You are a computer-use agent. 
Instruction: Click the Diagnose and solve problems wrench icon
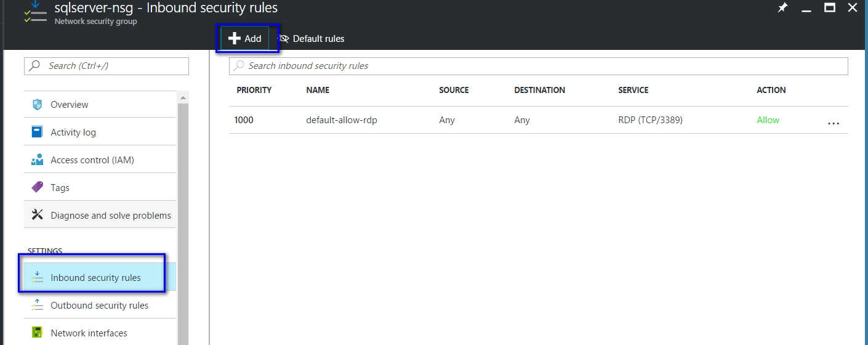click(x=37, y=215)
